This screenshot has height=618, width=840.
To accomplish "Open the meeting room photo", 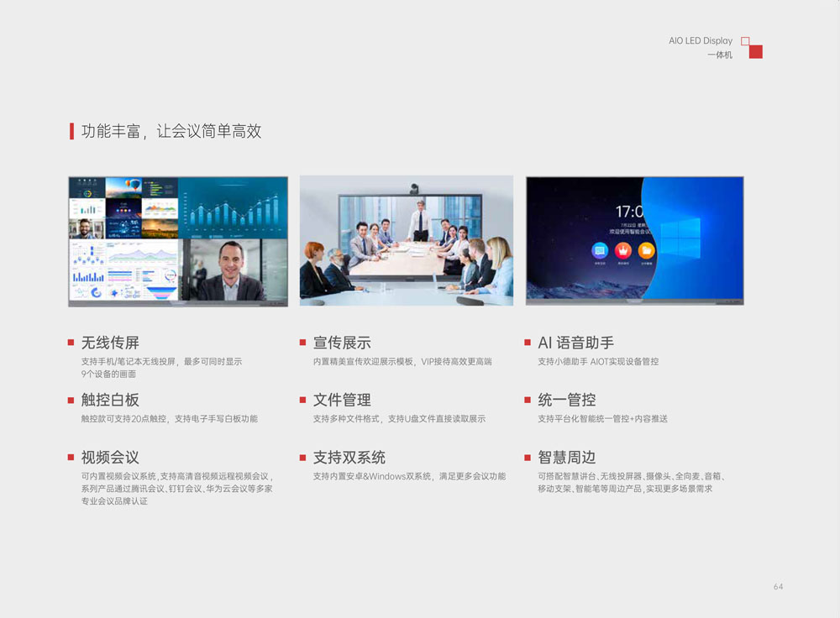I will point(407,240).
